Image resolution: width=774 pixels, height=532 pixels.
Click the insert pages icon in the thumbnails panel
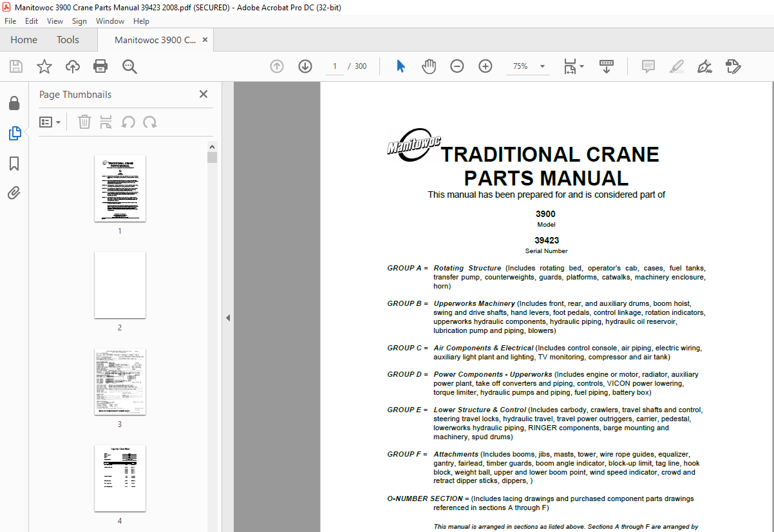(x=106, y=122)
